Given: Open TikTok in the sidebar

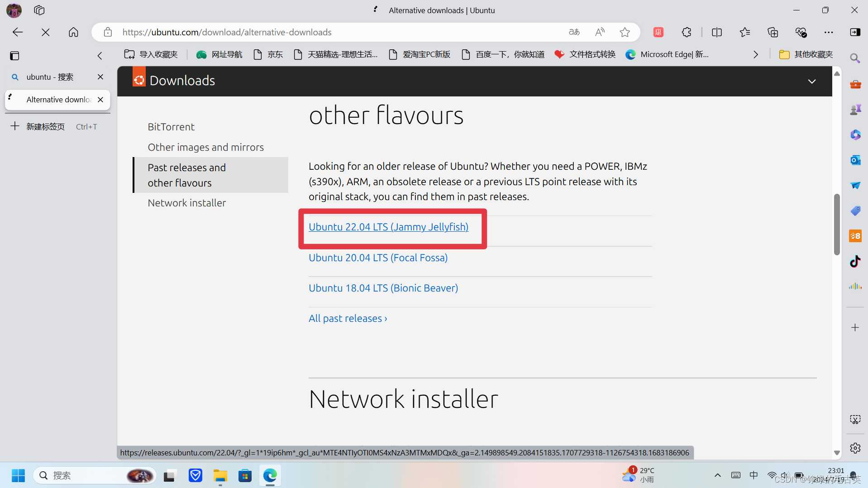Looking at the screenshot, I should point(855,261).
